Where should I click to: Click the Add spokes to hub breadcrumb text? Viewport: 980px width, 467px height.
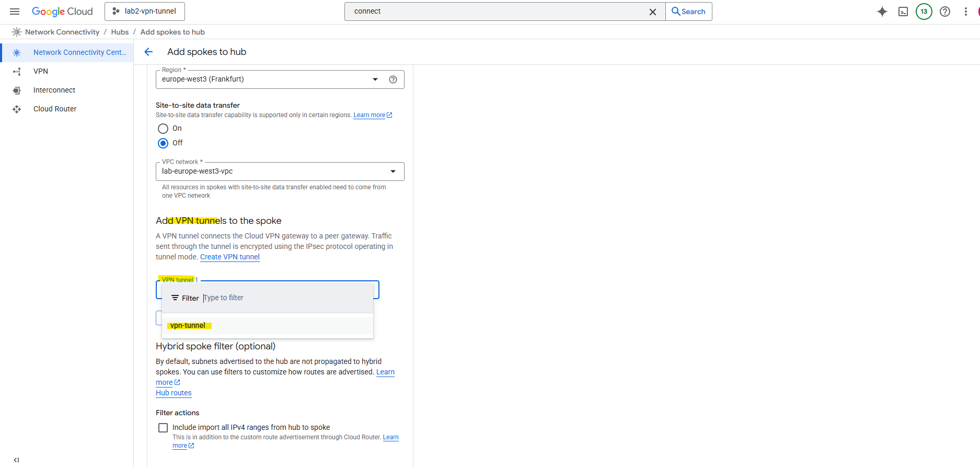click(172, 32)
